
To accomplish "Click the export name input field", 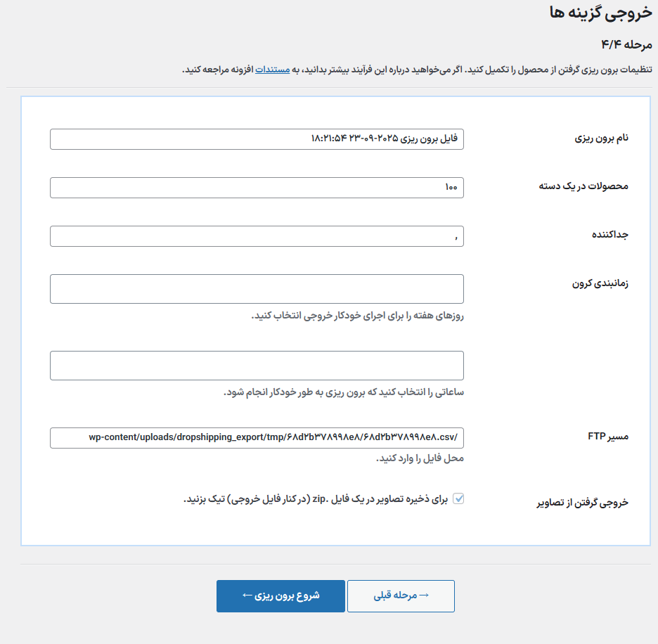I will 257,139.
